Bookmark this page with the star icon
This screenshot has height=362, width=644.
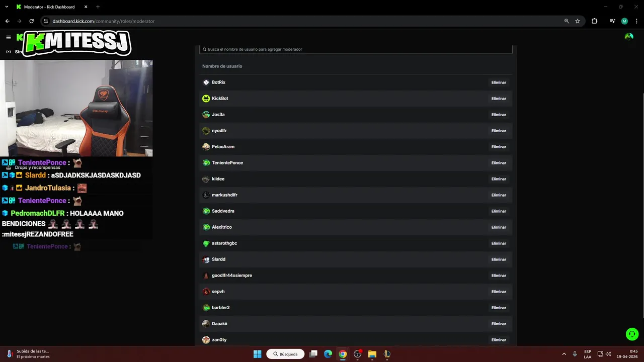coord(578,21)
